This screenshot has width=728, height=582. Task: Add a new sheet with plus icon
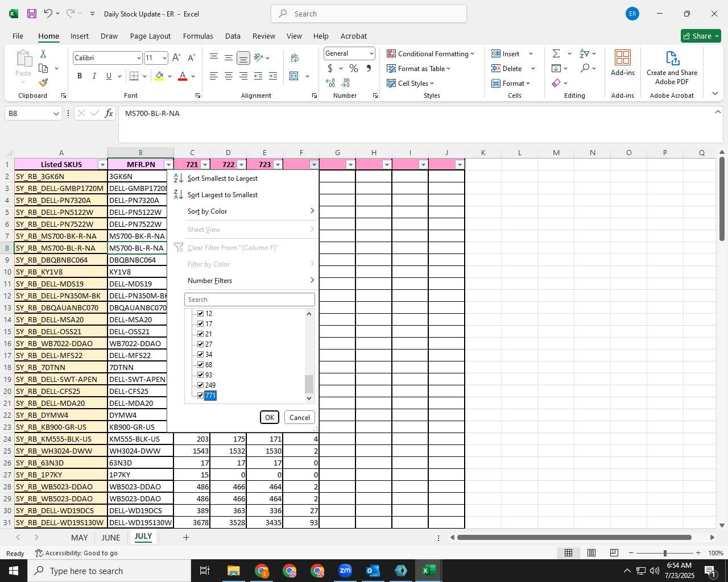coord(186,537)
